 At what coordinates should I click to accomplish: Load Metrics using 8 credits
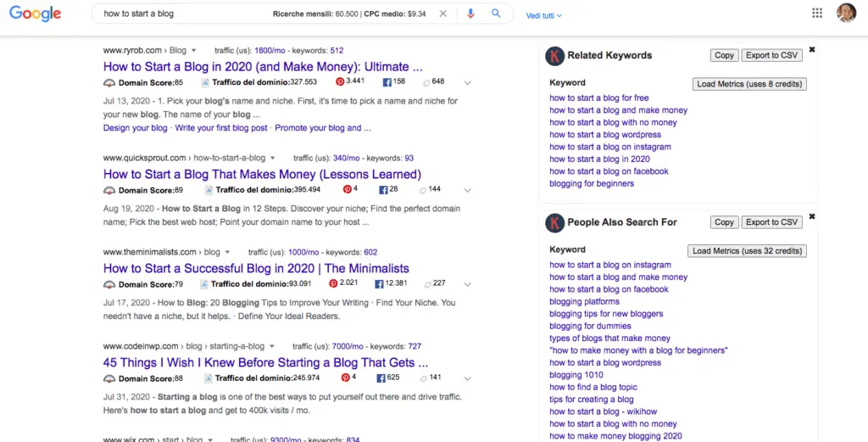click(749, 84)
